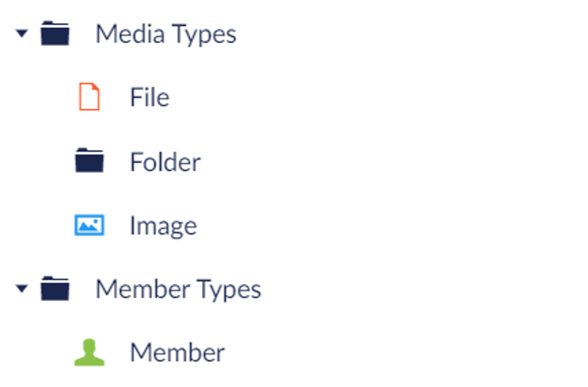Choose the Image text link

coord(163,225)
